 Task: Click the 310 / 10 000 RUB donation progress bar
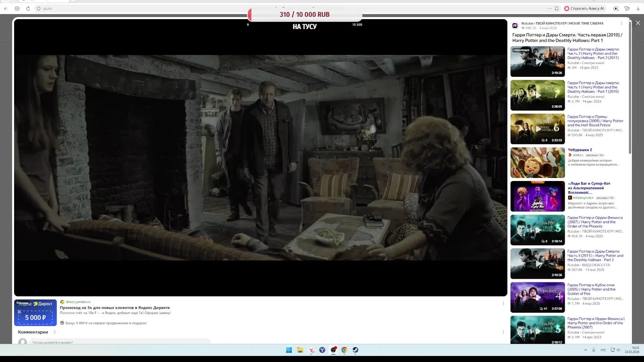coord(304,15)
